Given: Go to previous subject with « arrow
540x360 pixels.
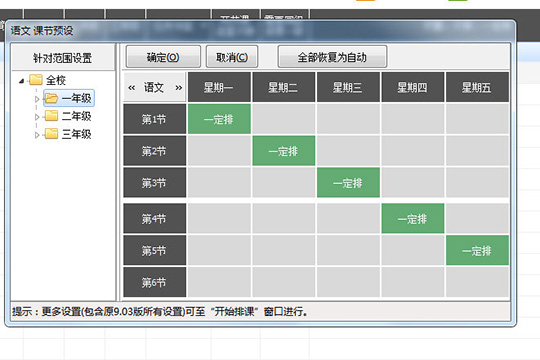Looking at the screenshot, I should click(131, 88).
